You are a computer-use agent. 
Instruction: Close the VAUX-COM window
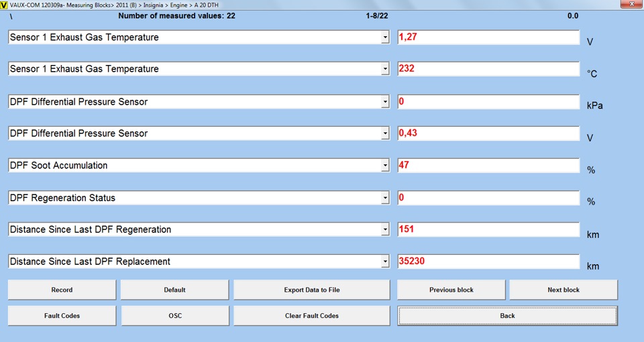632,4
